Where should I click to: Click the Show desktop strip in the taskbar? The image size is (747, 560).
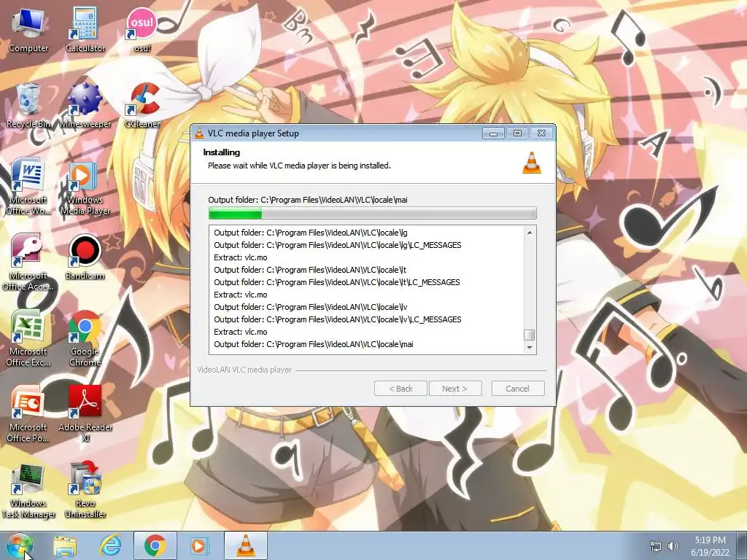742,546
